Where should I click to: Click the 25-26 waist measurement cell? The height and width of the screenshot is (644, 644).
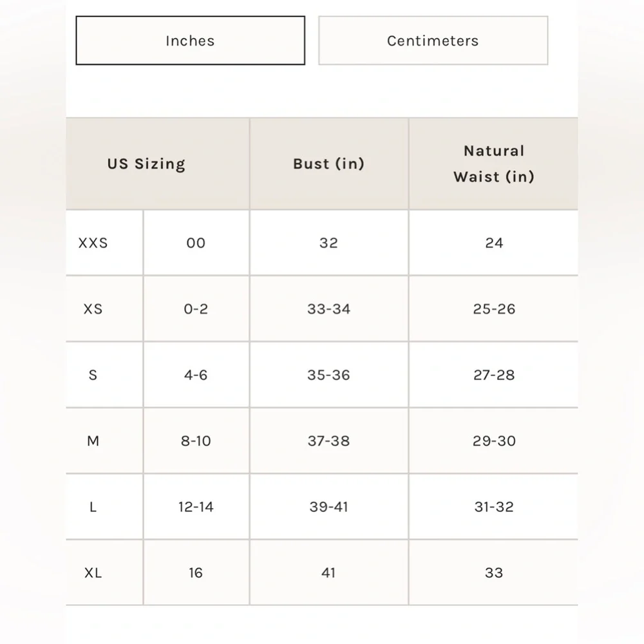[x=494, y=309]
